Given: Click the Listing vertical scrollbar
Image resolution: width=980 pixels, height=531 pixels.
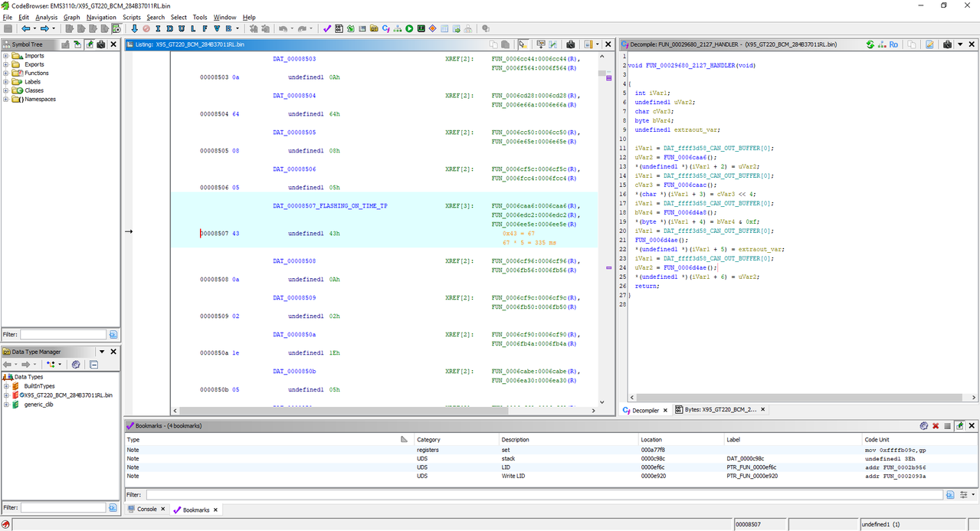Looking at the screenshot, I should (603, 230).
